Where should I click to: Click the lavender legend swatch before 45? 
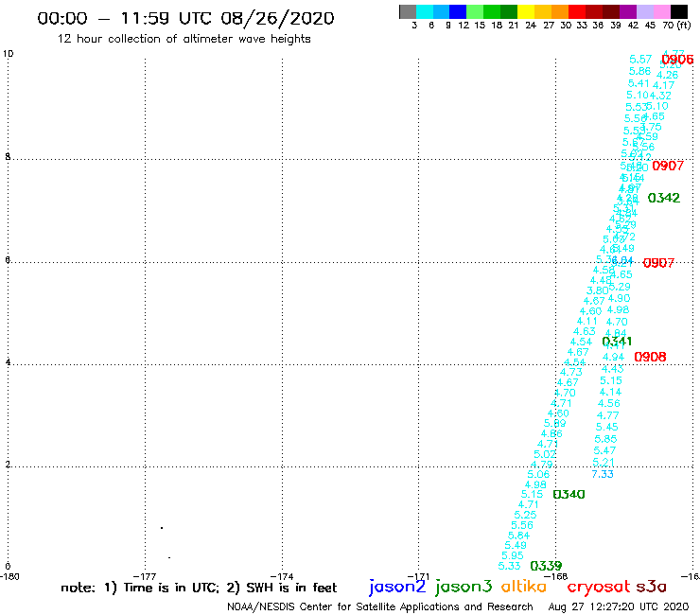tap(644, 11)
